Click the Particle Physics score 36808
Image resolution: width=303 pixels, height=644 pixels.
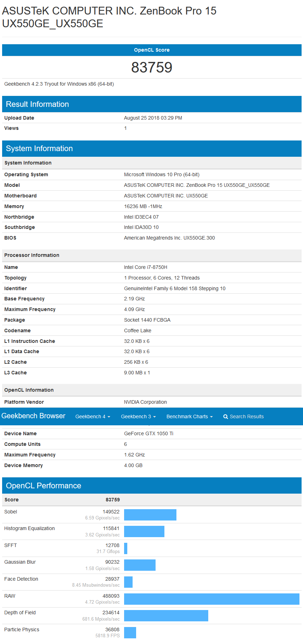click(112, 629)
